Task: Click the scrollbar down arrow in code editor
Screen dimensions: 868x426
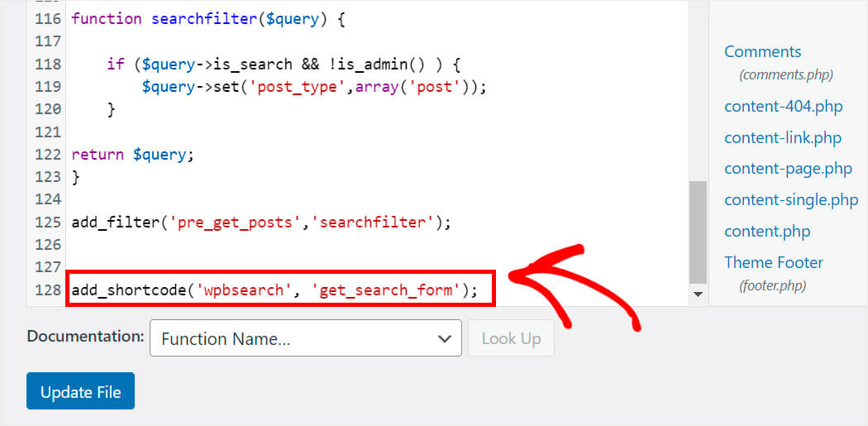Action: point(698,294)
